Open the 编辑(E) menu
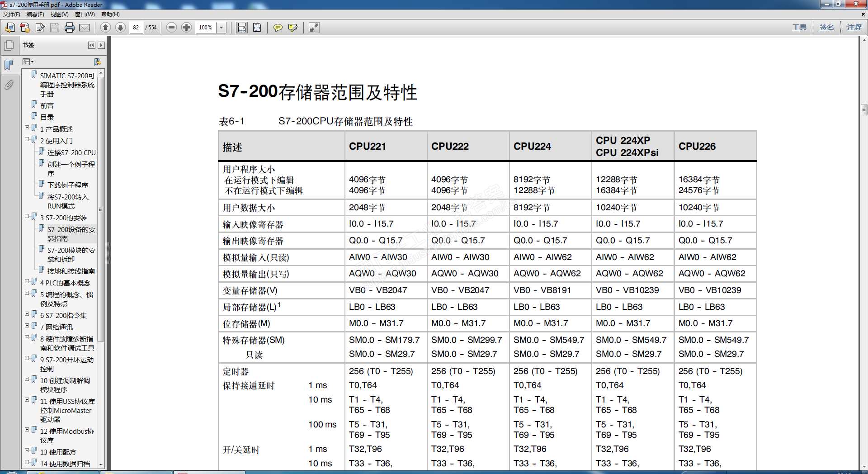The width and height of the screenshot is (868, 474). (x=35, y=14)
